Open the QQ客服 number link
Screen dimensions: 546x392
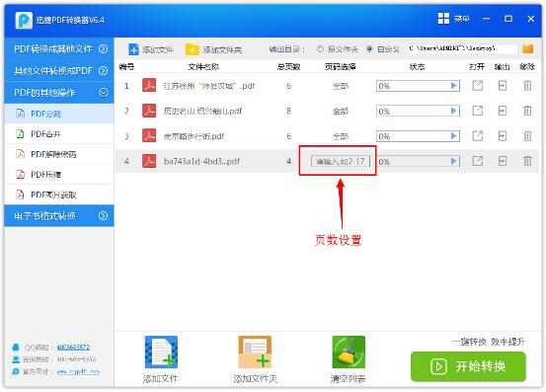tap(73, 348)
